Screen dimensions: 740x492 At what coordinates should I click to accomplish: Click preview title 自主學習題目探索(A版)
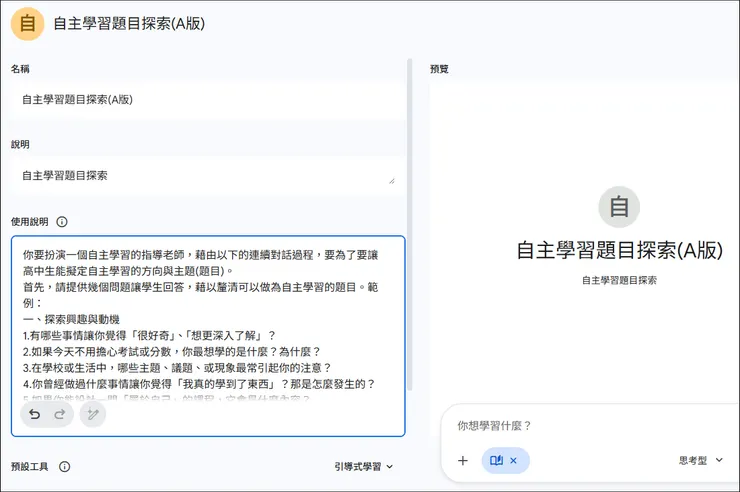[x=619, y=250]
